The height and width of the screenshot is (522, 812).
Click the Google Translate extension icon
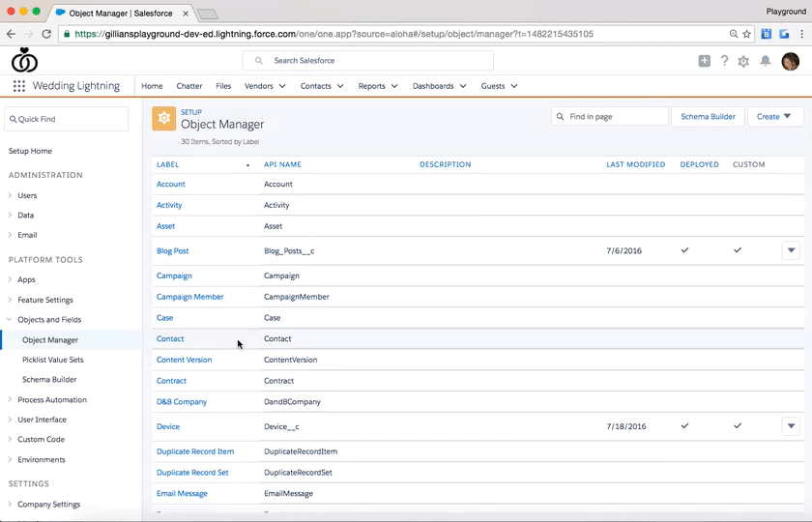point(785,34)
